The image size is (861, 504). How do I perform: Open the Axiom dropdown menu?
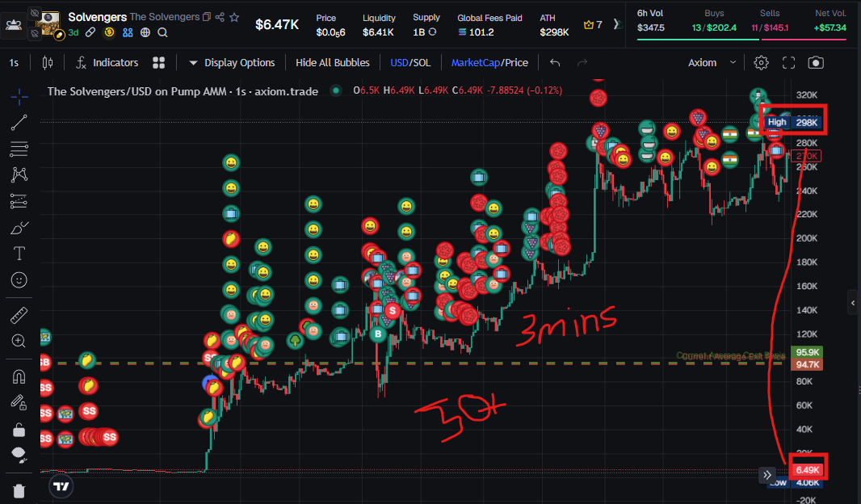(x=712, y=62)
